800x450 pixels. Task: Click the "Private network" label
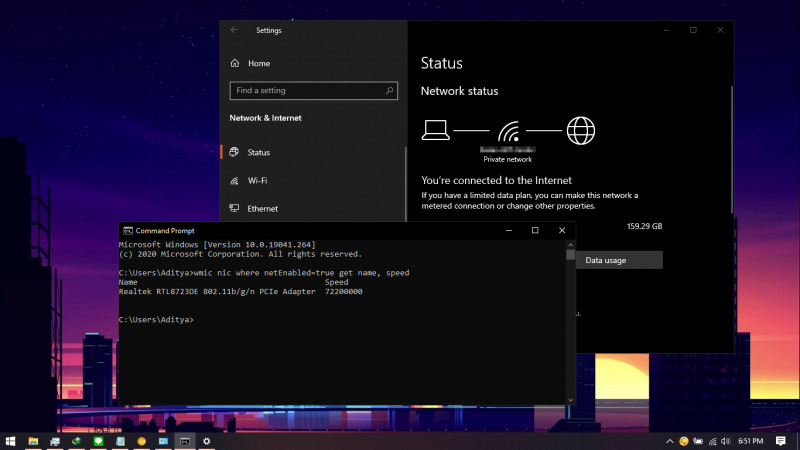point(508,159)
